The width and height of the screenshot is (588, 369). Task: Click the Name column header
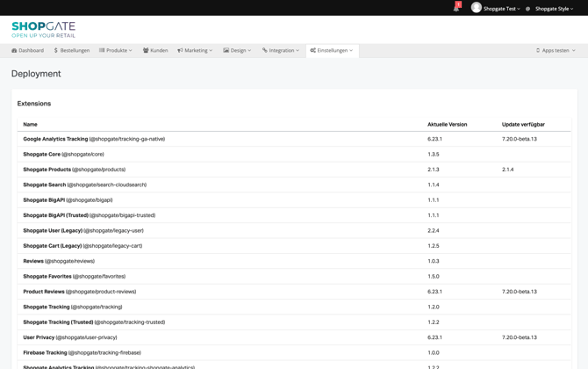click(30, 124)
